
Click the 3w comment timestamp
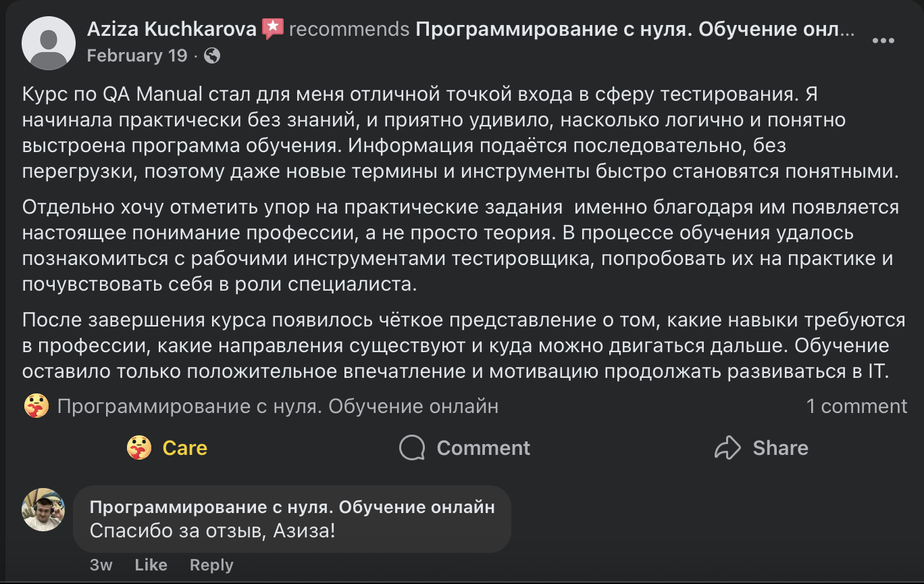click(99, 565)
